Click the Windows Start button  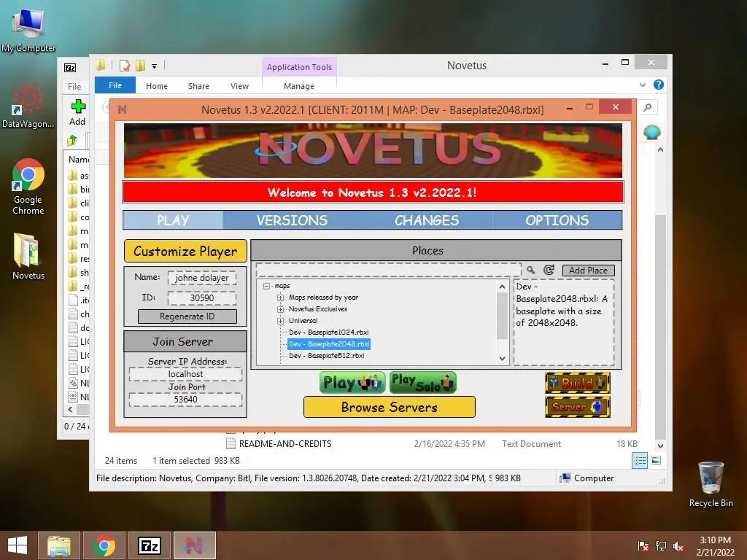click(18, 545)
